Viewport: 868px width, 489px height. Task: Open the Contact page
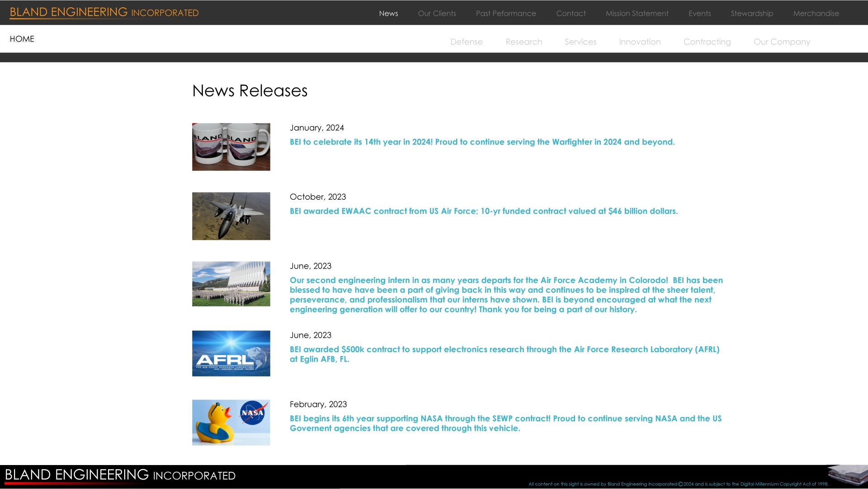pos(571,14)
